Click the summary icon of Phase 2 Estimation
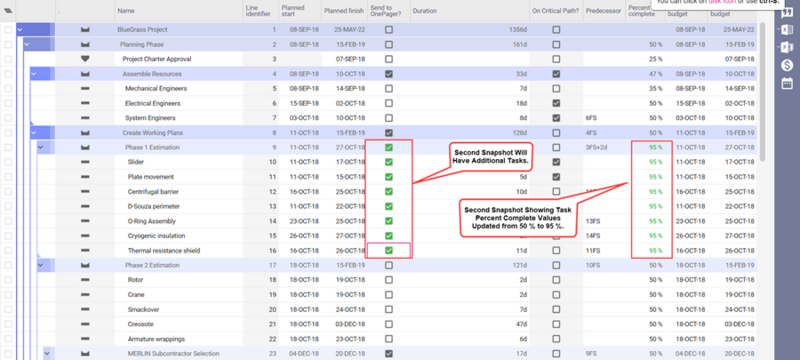 click(x=85, y=266)
